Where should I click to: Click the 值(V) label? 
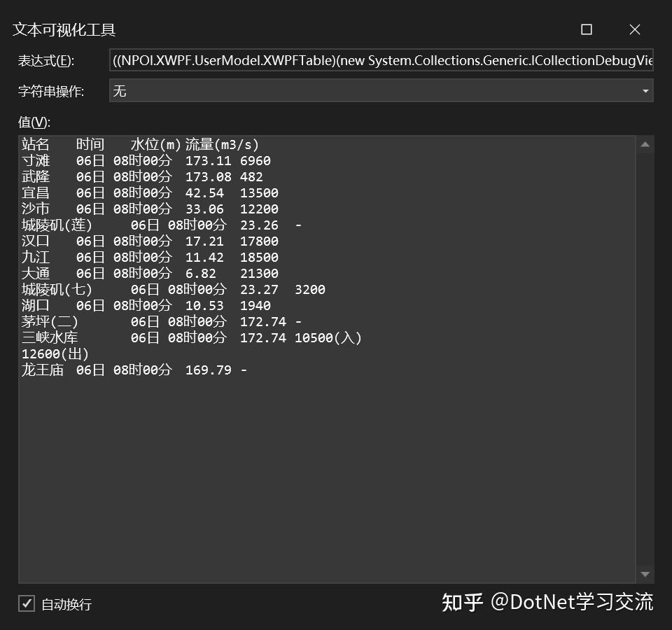(x=34, y=122)
